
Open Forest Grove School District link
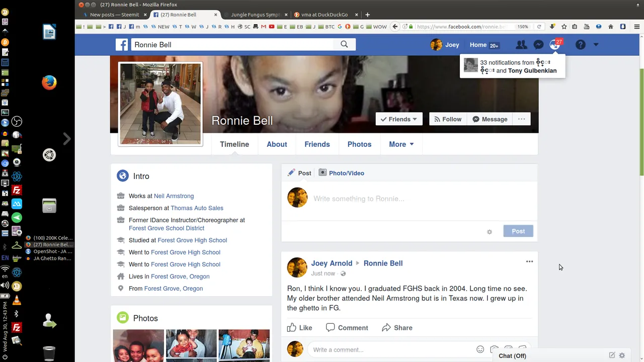(167, 228)
